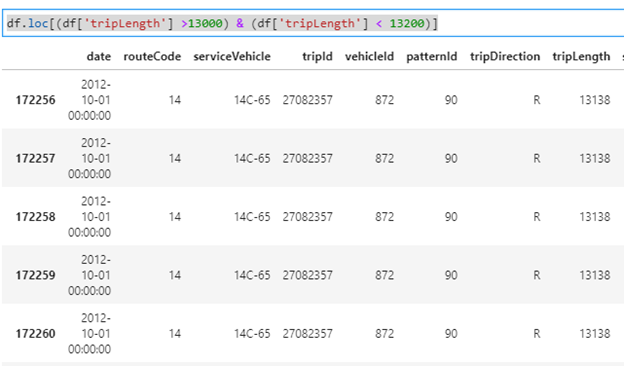The height and width of the screenshot is (366, 624).
Task: Select row index 172260
Action: [x=35, y=333]
